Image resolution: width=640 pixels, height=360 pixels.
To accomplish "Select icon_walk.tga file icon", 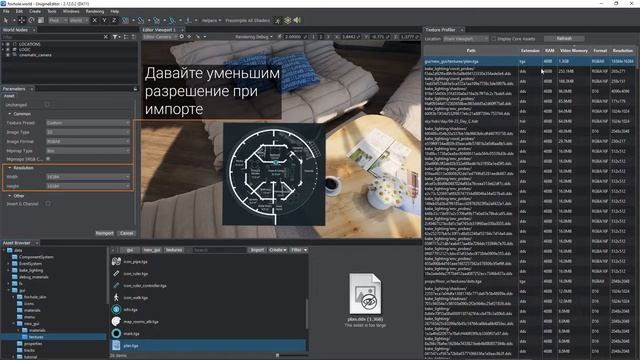I will pos(116,298).
